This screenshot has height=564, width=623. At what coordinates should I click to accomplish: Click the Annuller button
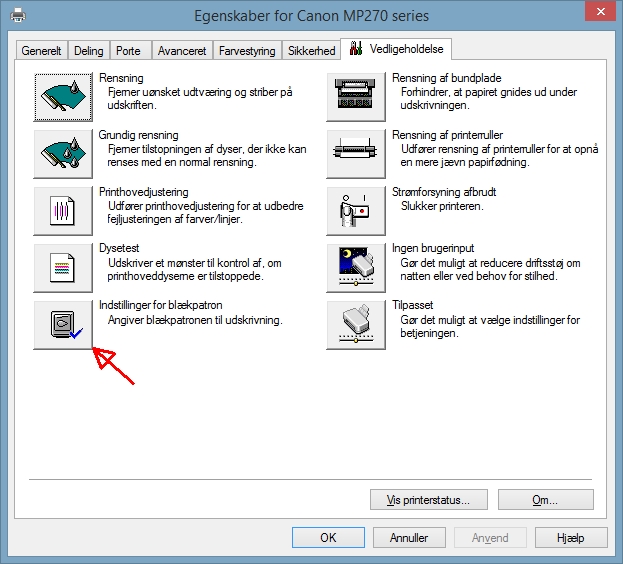[409, 537]
